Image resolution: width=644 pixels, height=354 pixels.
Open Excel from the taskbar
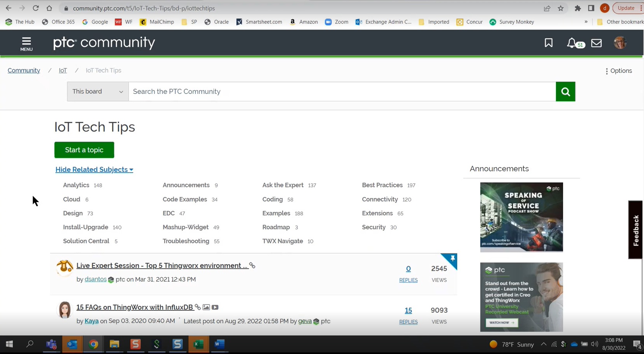coord(198,344)
